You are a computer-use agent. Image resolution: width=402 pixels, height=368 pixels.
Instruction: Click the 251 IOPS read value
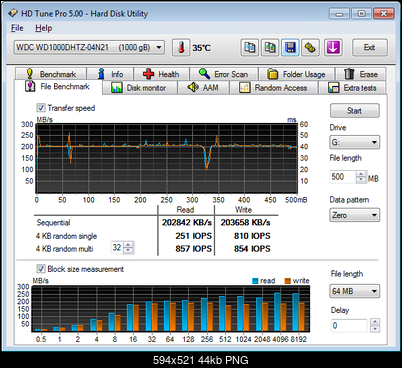coord(194,236)
